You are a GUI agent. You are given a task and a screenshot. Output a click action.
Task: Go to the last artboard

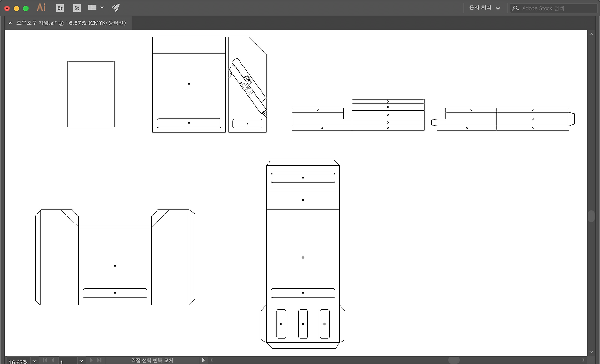99,360
